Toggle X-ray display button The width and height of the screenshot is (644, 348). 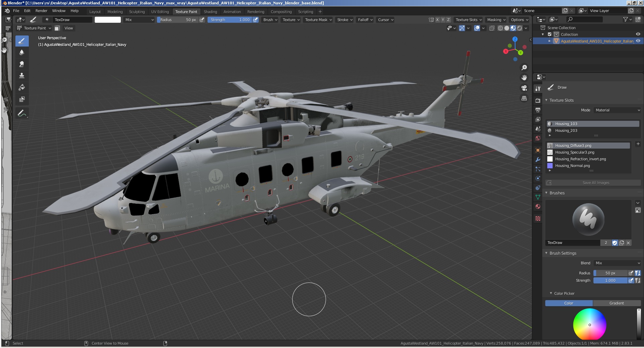click(x=492, y=28)
